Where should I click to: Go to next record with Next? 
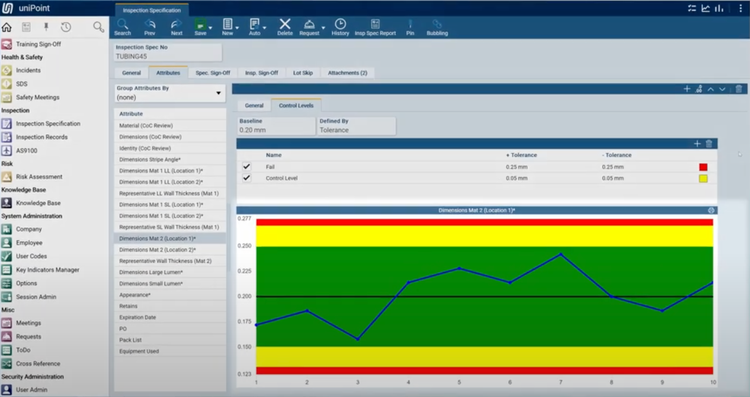tap(176, 27)
